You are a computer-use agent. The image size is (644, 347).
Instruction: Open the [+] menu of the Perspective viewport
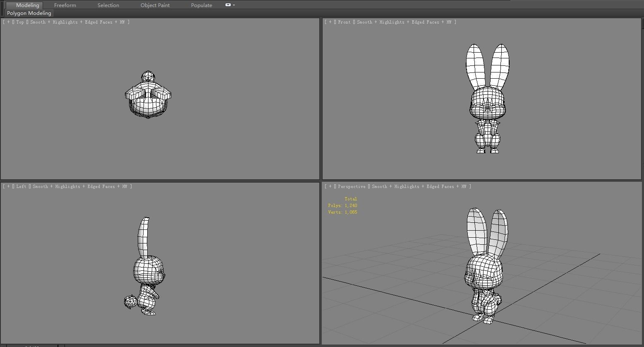330,186
